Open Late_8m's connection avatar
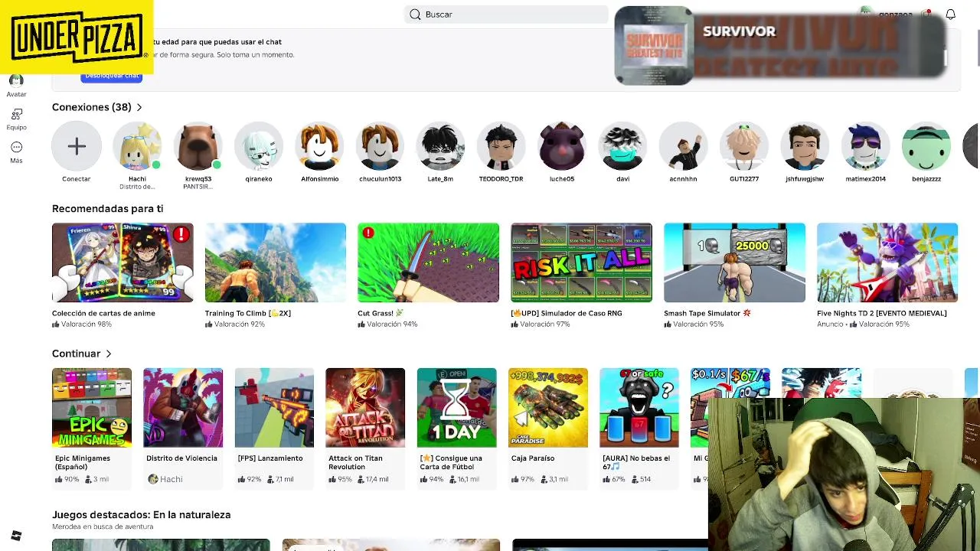The height and width of the screenshot is (551, 980). [x=440, y=146]
